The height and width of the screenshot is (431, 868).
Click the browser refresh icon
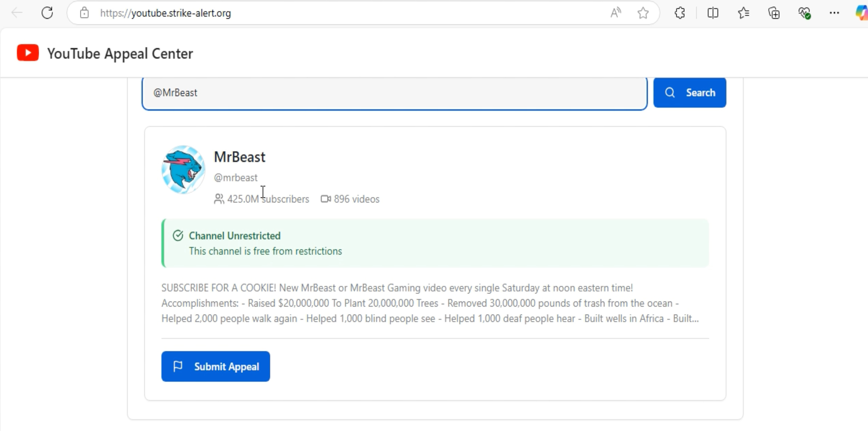(x=47, y=13)
